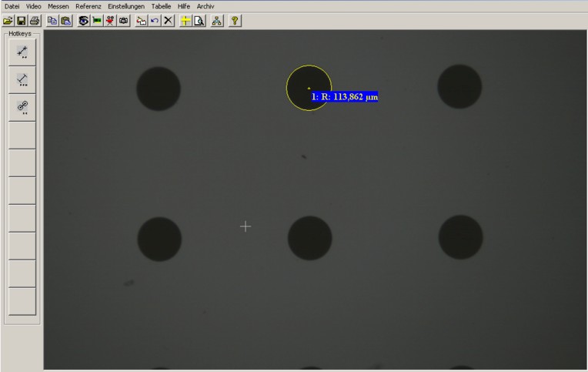Screen dimensions: 588x372
Task: Toggle the yellow crosshair icon
Action: click(185, 21)
